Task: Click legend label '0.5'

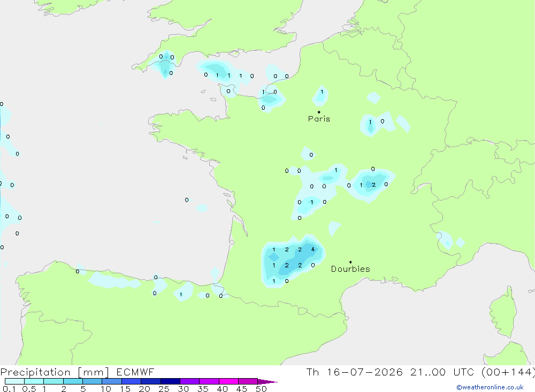Action: 29,389
